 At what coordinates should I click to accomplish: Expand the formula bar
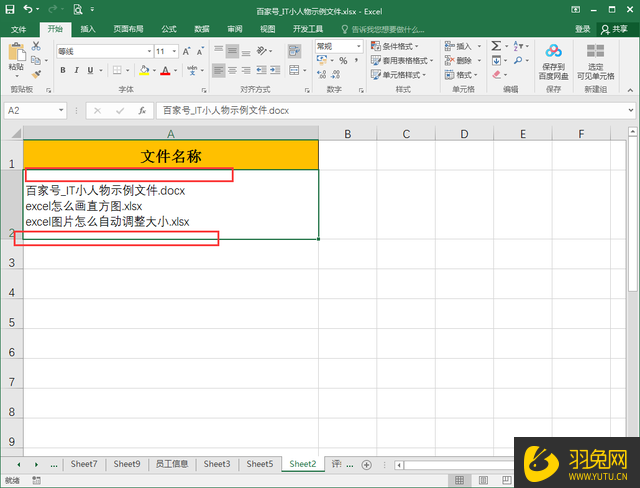(631, 110)
